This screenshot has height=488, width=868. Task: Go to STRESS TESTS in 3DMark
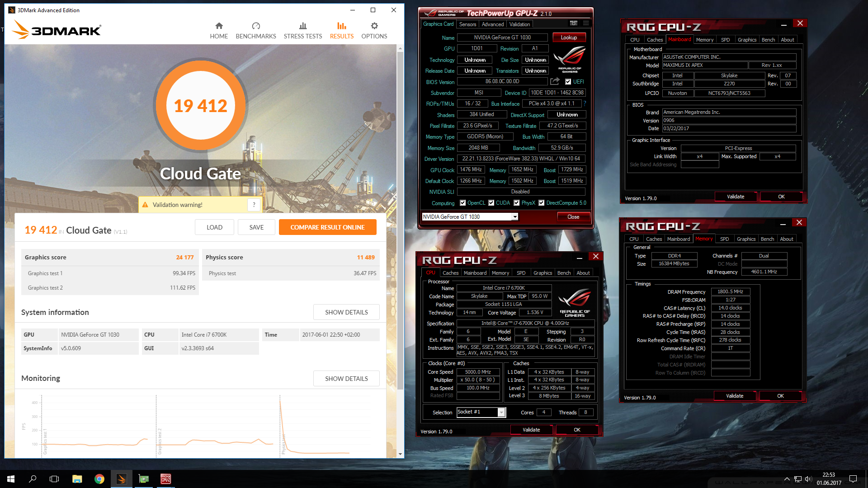click(x=303, y=31)
